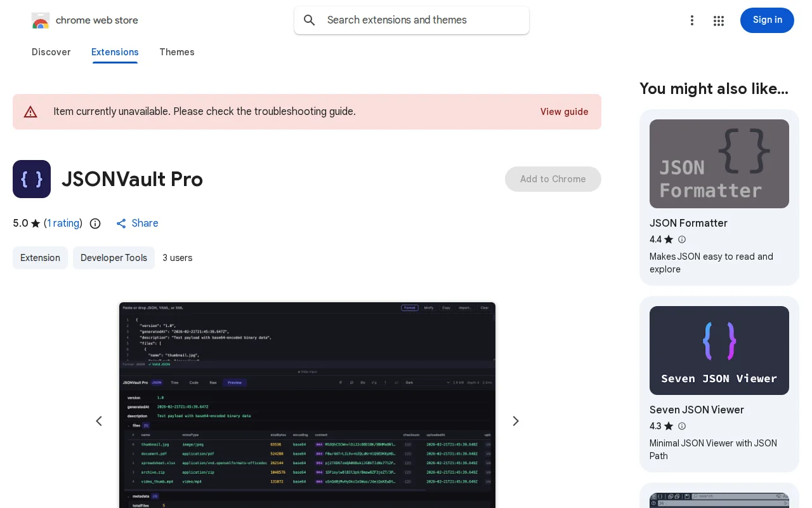Open the Seven JSON Viewer thumbnail image

click(719, 351)
